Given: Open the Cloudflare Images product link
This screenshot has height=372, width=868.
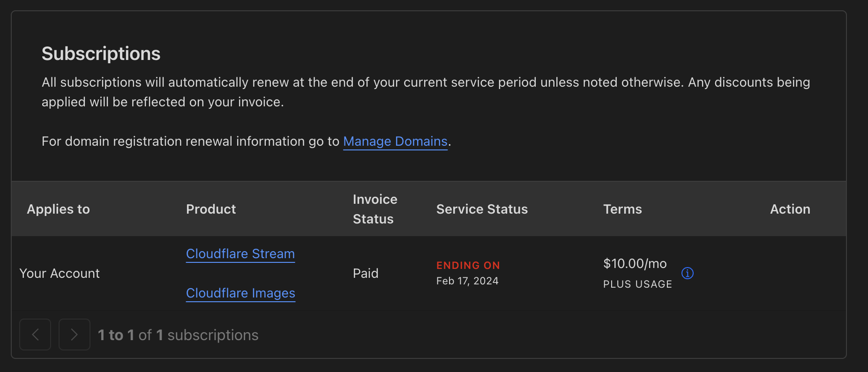Looking at the screenshot, I should click(x=240, y=293).
